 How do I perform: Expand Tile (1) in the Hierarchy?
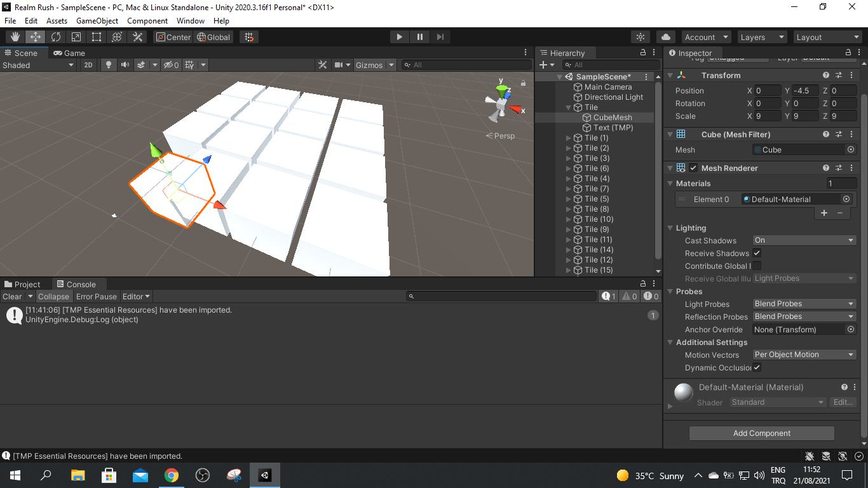tap(570, 137)
